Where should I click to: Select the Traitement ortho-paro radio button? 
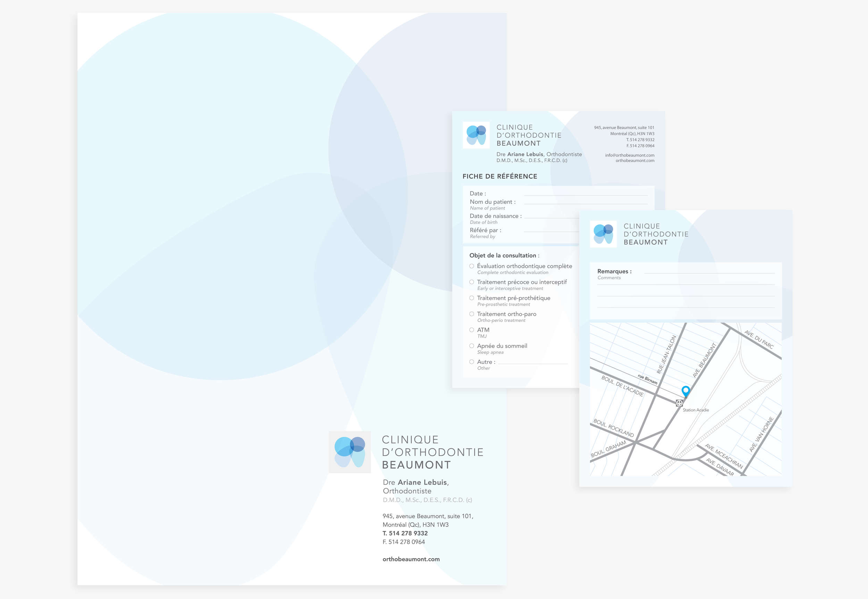pyautogui.click(x=471, y=314)
